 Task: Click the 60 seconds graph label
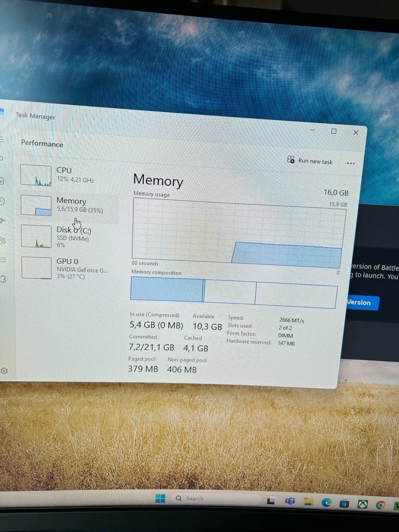point(145,263)
